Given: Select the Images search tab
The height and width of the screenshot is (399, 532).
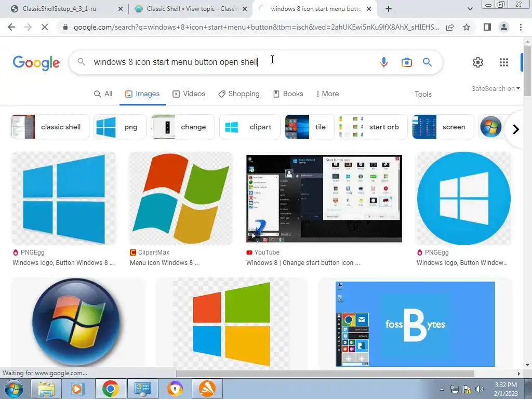Looking at the screenshot, I should [142, 94].
